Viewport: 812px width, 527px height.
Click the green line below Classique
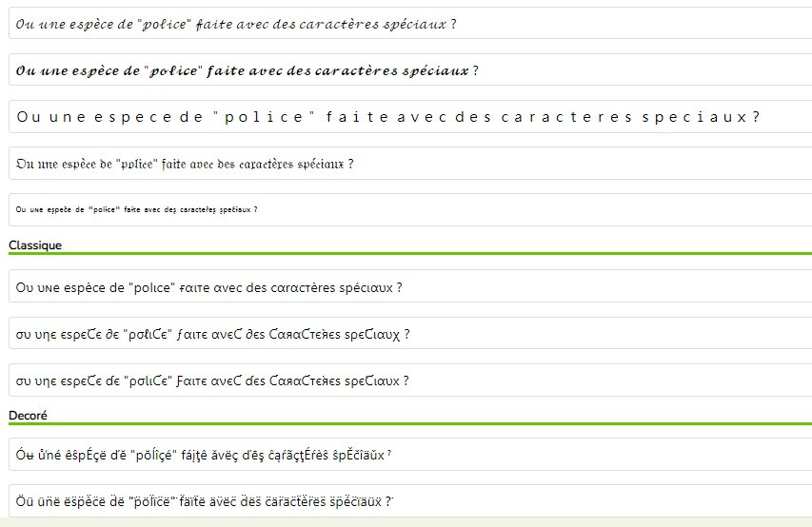[x=409, y=254]
